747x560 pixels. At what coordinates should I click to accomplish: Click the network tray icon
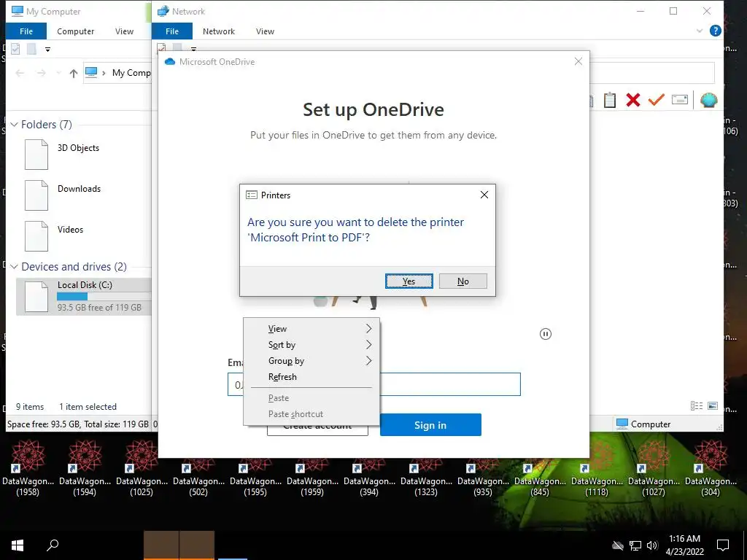pyautogui.click(x=635, y=545)
